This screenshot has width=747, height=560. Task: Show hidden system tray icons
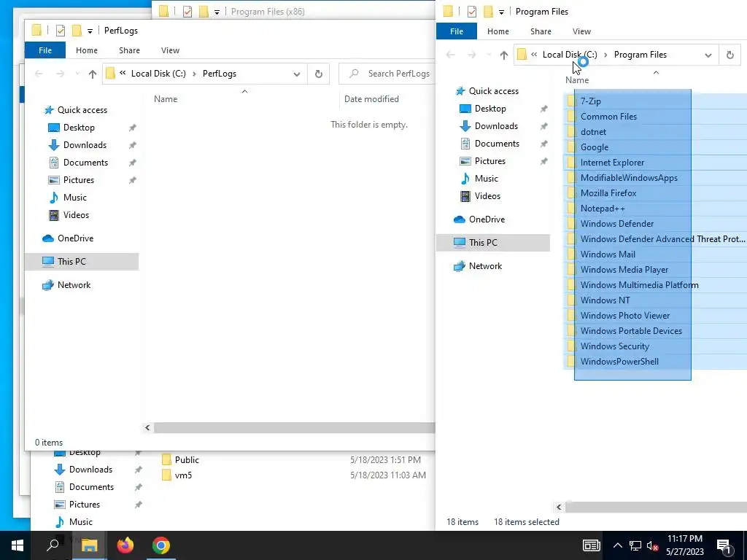click(x=617, y=545)
